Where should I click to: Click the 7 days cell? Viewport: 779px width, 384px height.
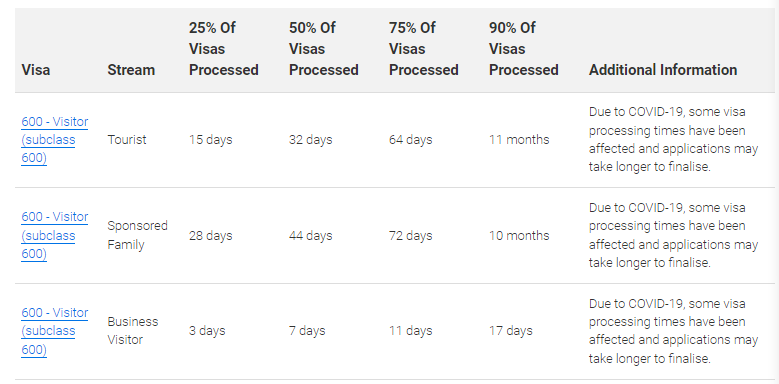(x=307, y=331)
